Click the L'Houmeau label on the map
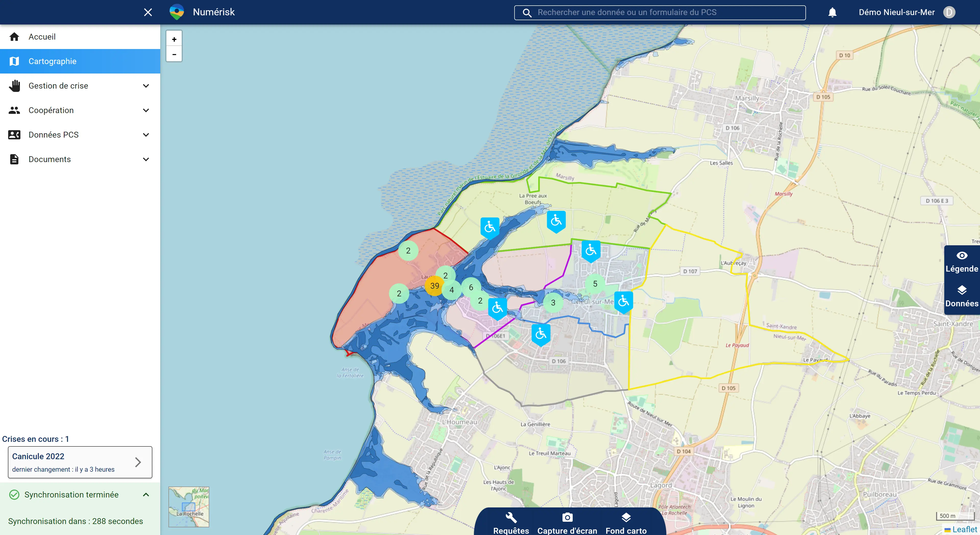 click(x=459, y=422)
